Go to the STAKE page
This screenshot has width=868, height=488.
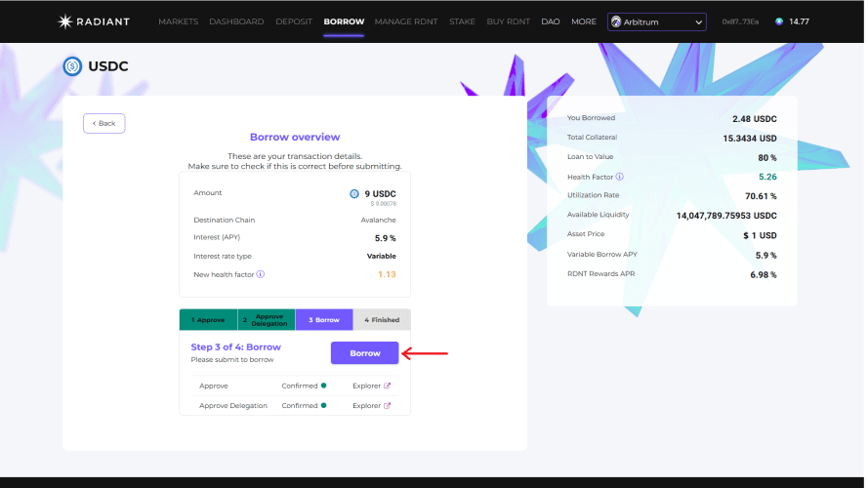point(462,21)
